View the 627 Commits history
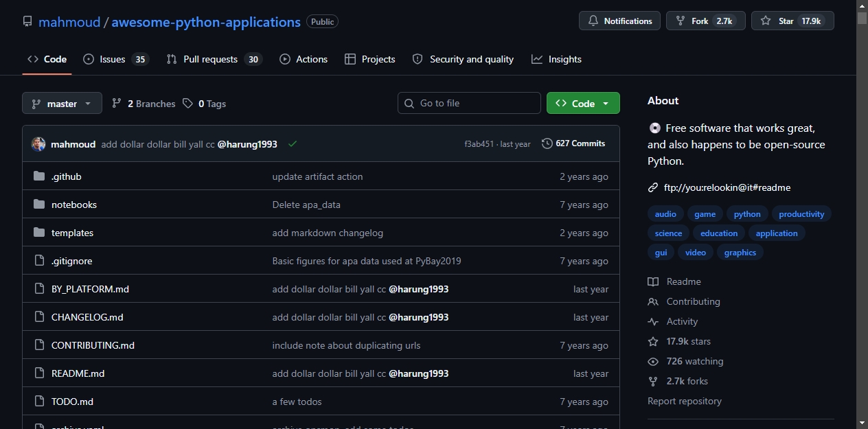 573,143
